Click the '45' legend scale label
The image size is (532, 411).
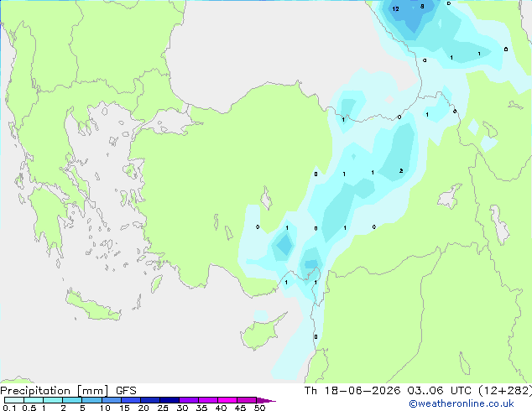point(240,408)
